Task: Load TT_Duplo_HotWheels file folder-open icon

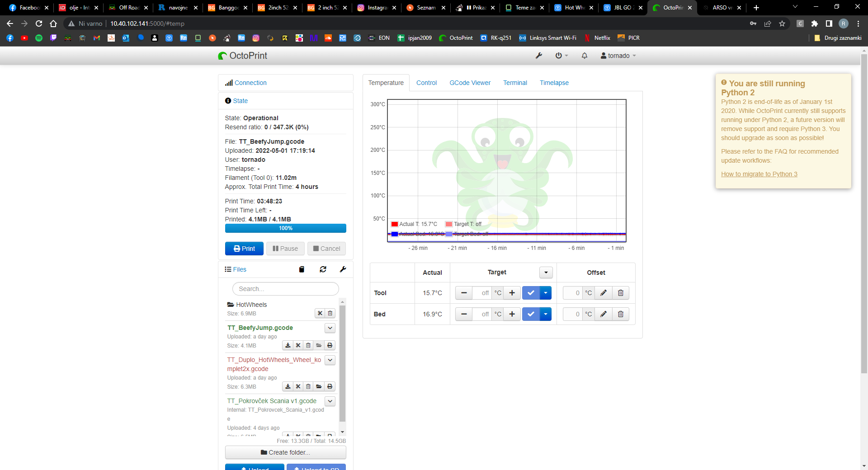Action: coord(319,386)
